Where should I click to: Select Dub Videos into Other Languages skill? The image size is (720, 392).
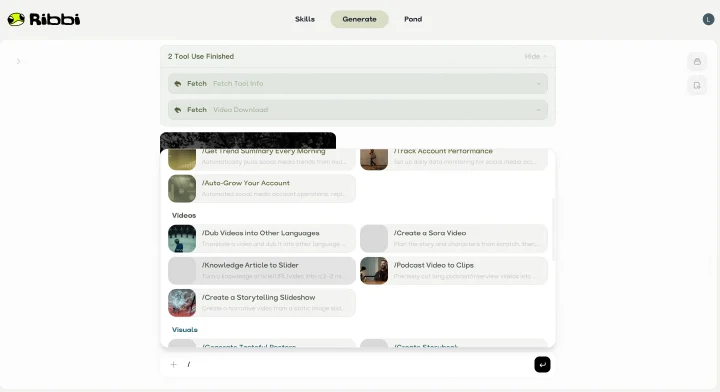pyautogui.click(x=262, y=238)
